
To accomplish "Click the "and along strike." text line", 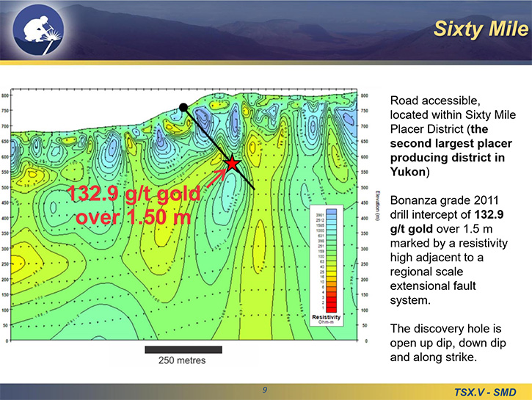I will [x=434, y=357].
